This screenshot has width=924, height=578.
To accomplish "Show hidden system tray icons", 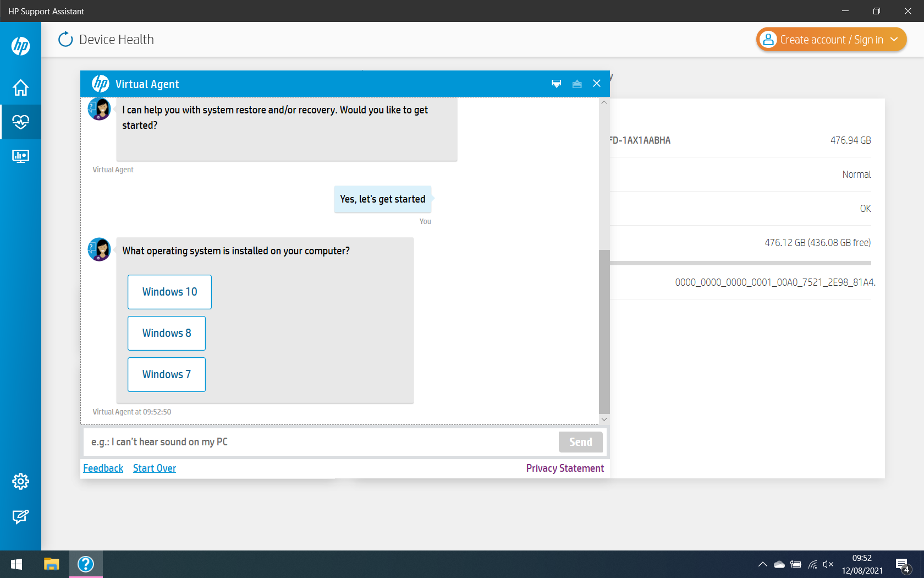I will [x=762, y=564].
